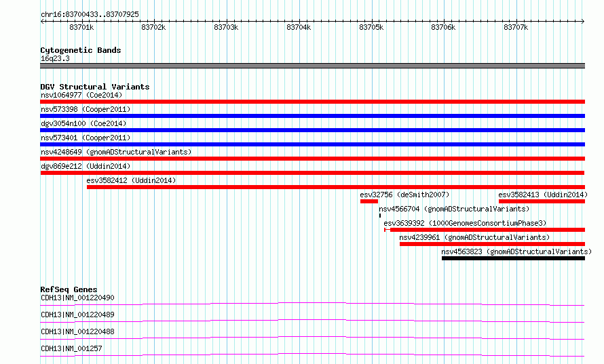
Task: Click the dgv3054n100 (Coe2014) label
Action: click(x=83, y=123)
